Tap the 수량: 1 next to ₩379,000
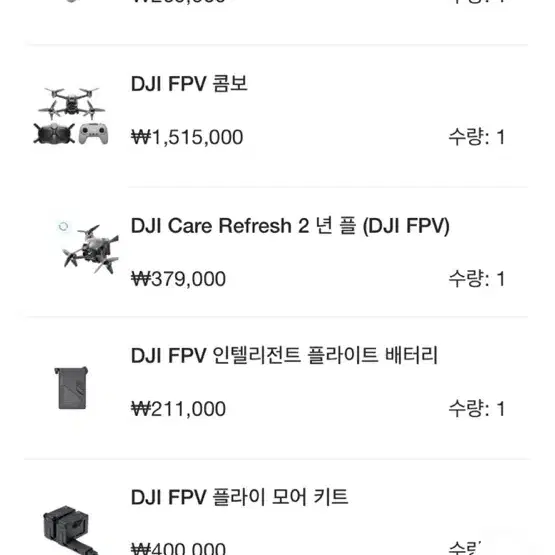 [476, 279]
